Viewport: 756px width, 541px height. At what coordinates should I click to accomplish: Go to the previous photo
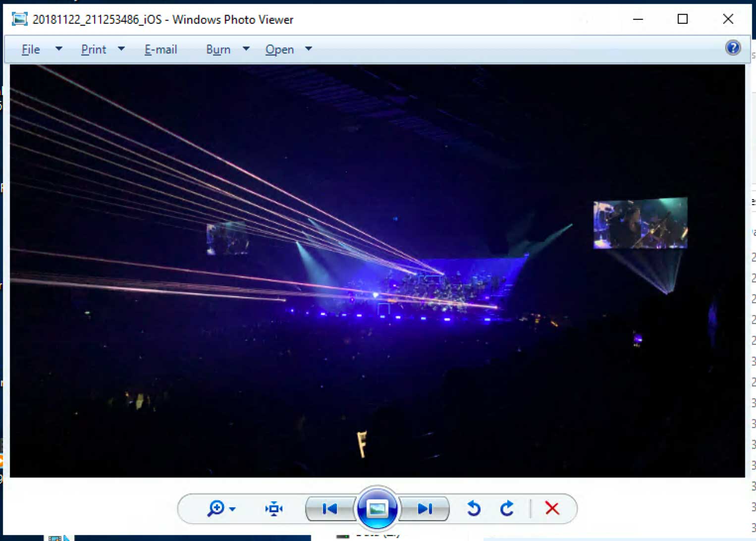coord(329,509)
